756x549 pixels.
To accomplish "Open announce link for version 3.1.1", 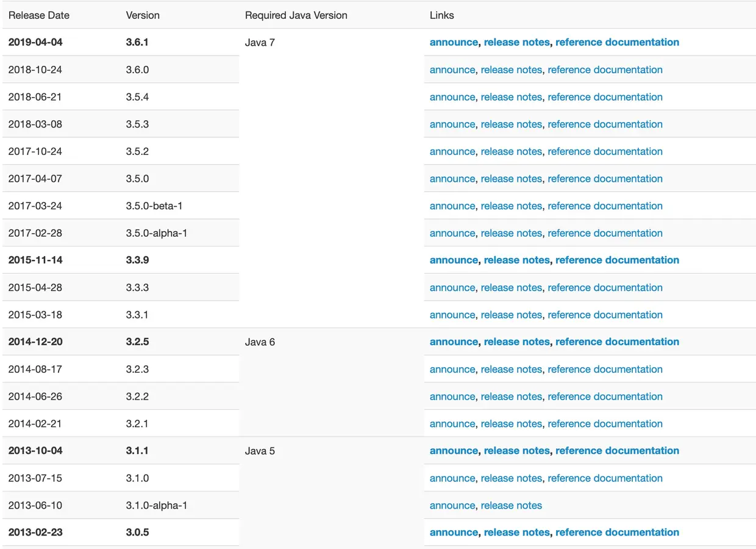I will click(x=454, y=451).
